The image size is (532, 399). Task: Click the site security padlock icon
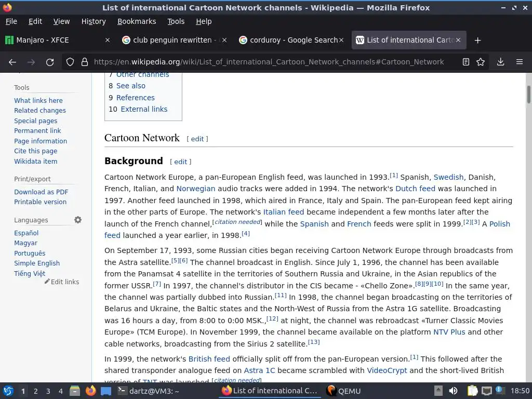pyautogui.click(x=85, y=62)
